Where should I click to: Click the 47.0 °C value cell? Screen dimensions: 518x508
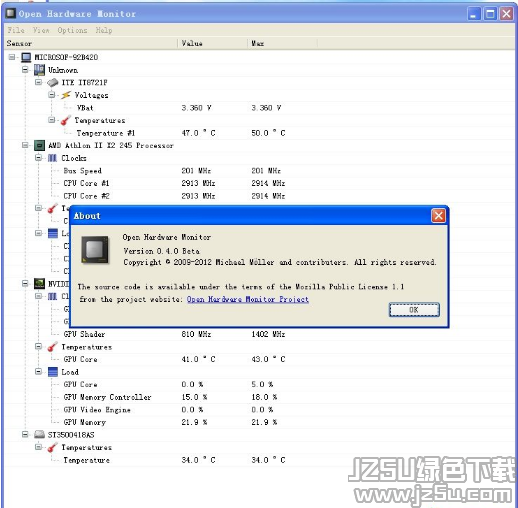point(198,133)
